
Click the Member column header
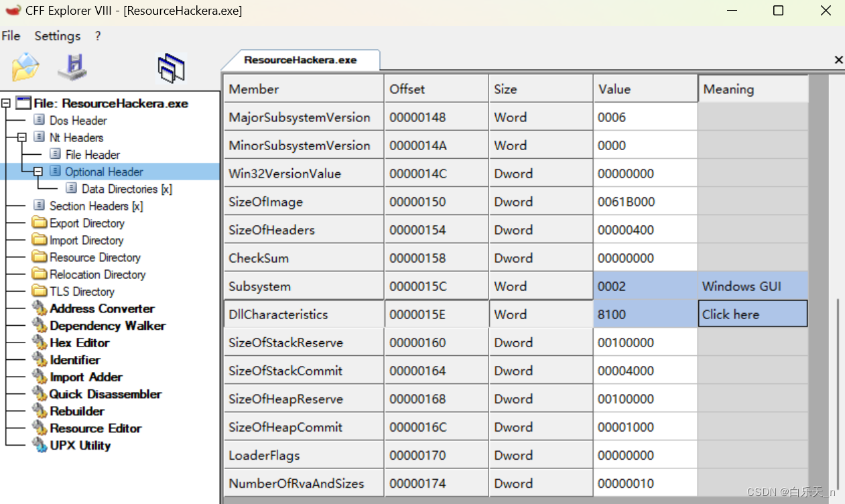pyautogui.click(x=304, y=88)
